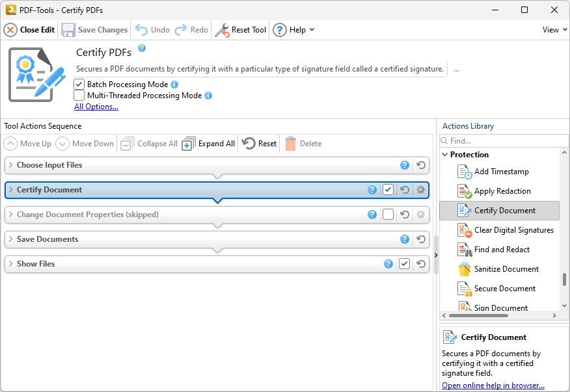
Task: Click the Move Up button
Action: [27, 144]
